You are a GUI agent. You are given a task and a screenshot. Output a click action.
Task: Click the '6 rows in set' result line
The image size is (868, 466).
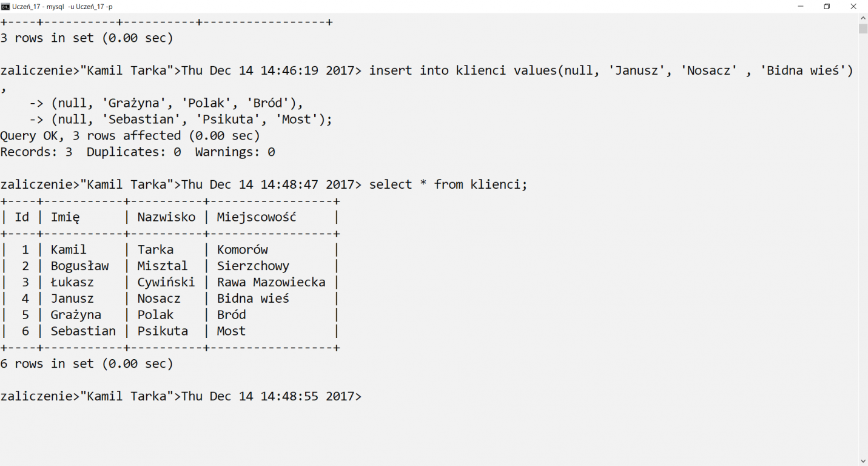[87, 364]
